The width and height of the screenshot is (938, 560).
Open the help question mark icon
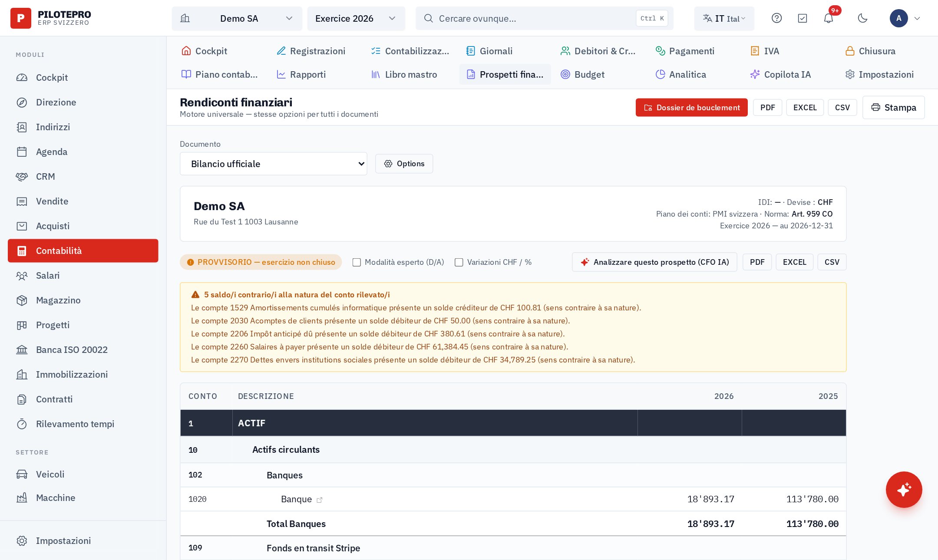(776, 18)
